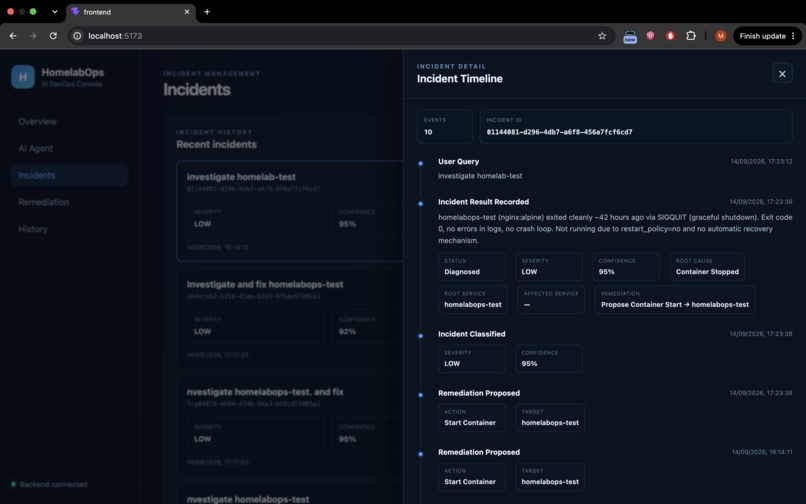Select the frontend browser tab
806x504 pixels.
click(131, 12)
